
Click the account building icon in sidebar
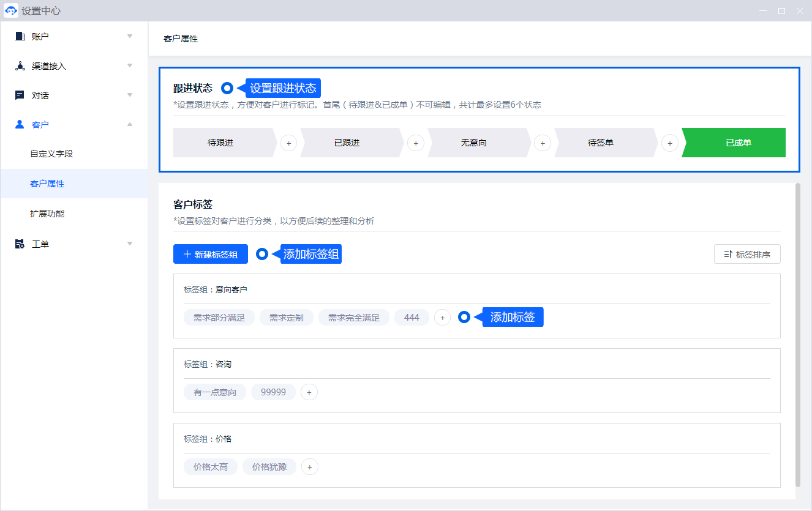[20, 36]
